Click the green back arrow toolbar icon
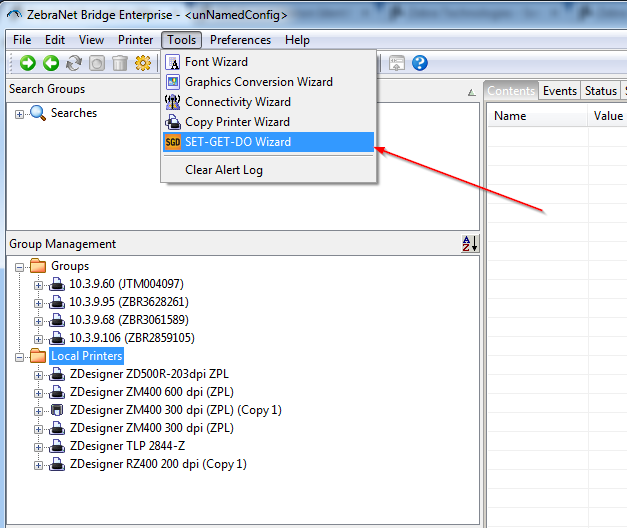627x528 pixels. (x=50, y=63)
